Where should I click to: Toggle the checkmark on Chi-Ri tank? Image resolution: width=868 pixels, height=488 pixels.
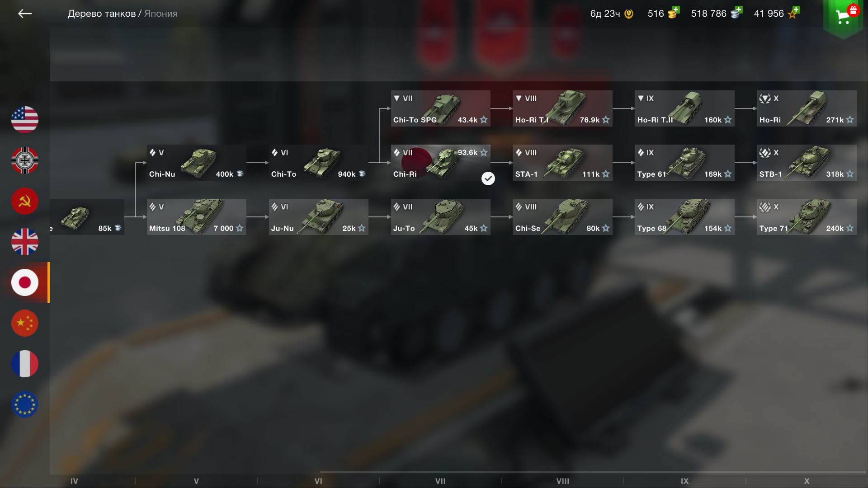tap(488, 178)
